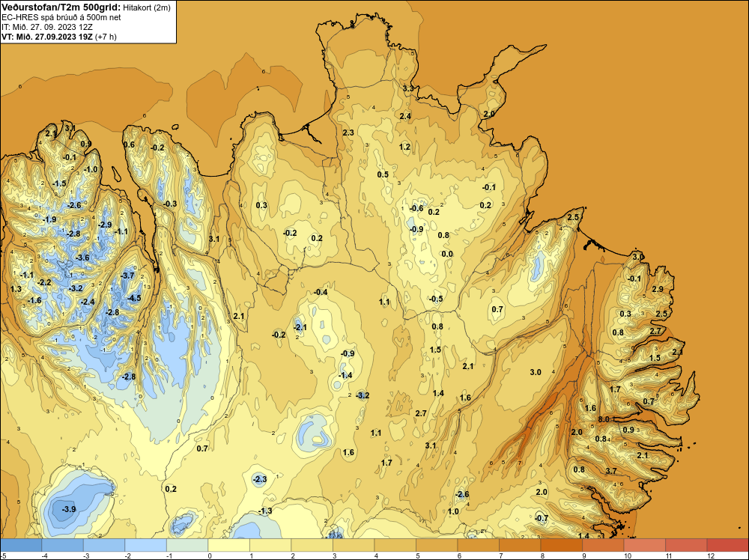Click the -2.2 temperature value

click(44, 283)
